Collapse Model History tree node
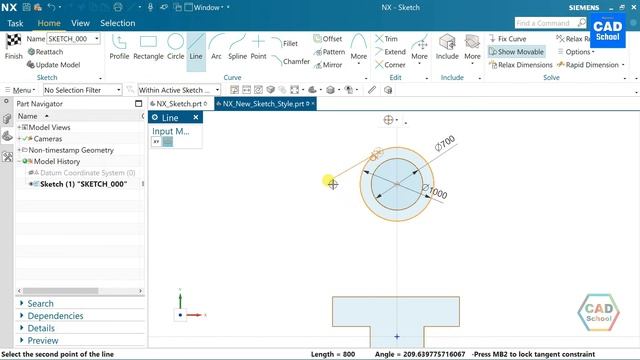This screenshot has width=640, height=360. click(x=19, y=161)
